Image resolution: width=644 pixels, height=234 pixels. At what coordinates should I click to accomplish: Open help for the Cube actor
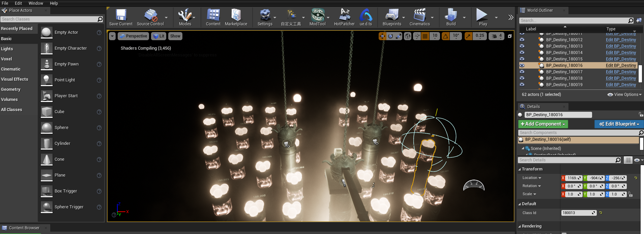coord(99,112)
